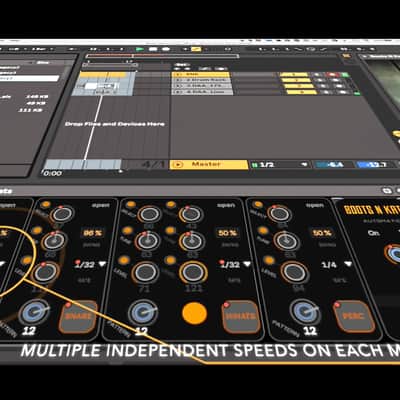This screenshot has height=400, width=400.
Task: Click the 0:00 time readout
Action: pyautogui.click(x=52, y=173)
